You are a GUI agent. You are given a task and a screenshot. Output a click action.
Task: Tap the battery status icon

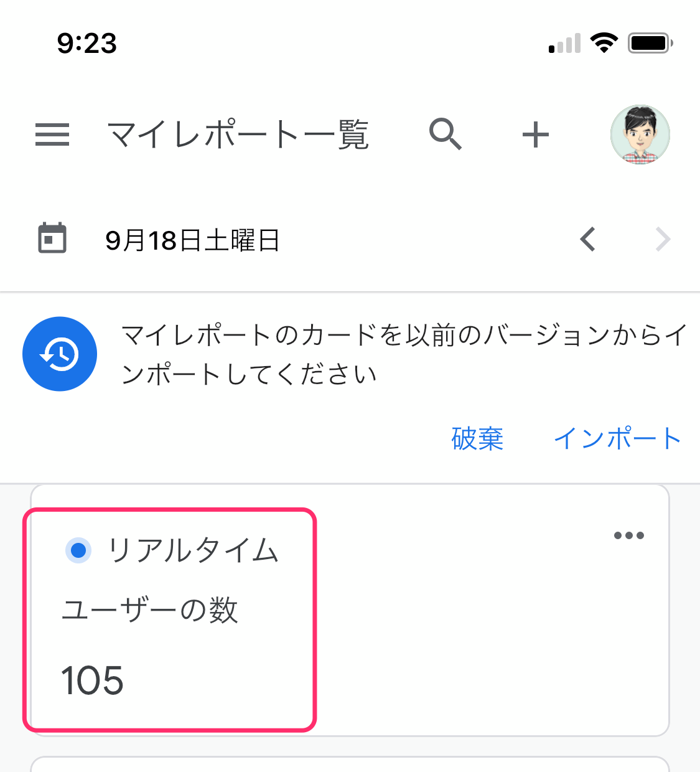pos(650,43)
